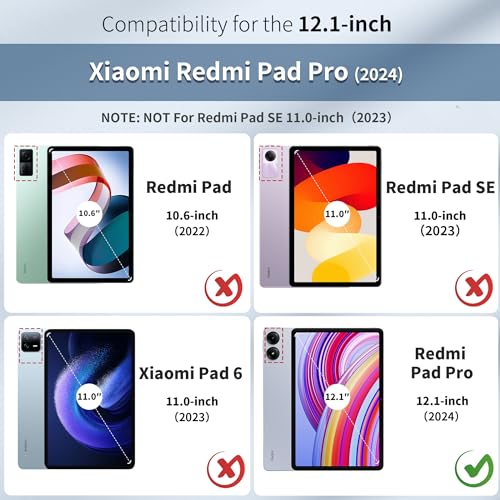This screenshot has width=500, height=500.
Task: Select the Redmi Pad Pro tablet image
Action: pos(323,399)
